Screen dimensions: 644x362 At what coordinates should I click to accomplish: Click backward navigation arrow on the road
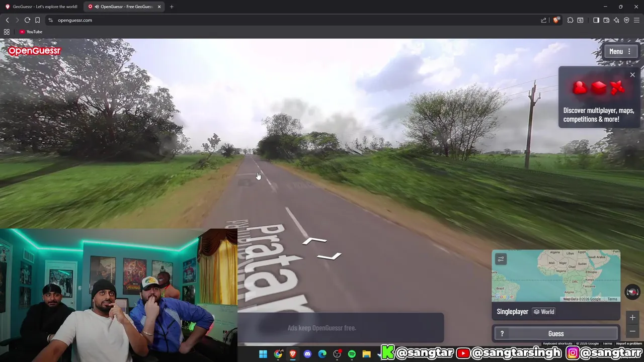pyautogui.click(x=330, y=256)
